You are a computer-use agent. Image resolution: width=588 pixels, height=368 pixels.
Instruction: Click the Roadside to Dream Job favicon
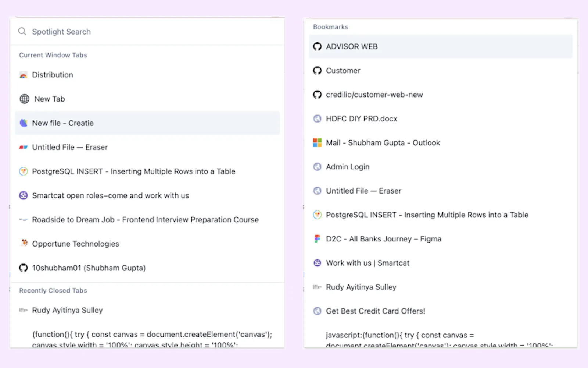24,220
